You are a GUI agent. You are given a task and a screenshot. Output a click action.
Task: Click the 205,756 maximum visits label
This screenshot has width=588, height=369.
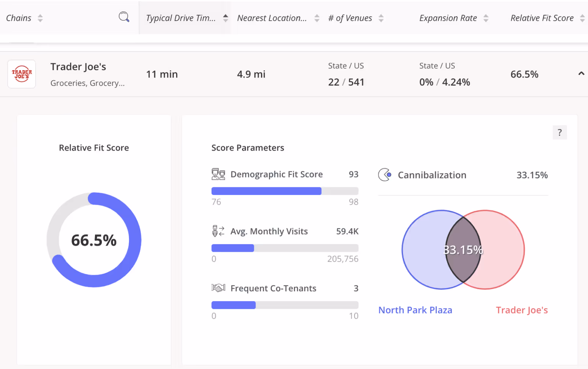tap(343, 259)
